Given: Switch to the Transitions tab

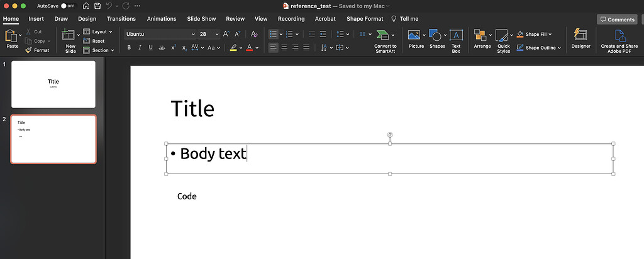Looking at the screenshot, I should 121,19.
